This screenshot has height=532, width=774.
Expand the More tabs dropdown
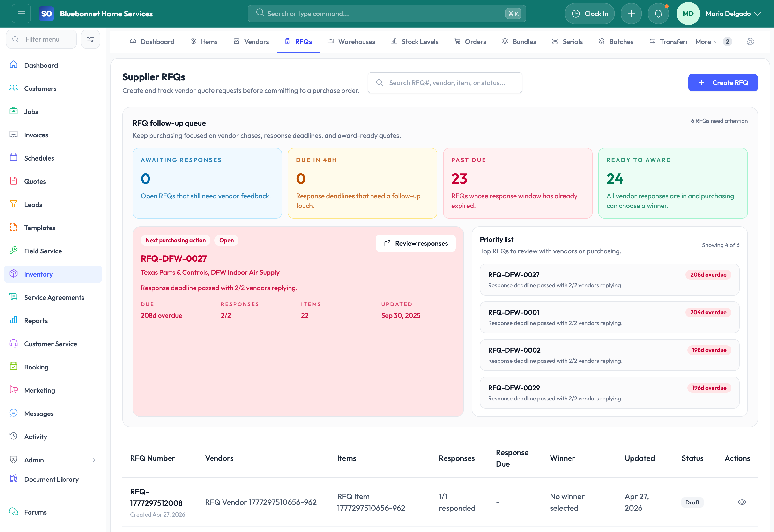tap(706, 42)
